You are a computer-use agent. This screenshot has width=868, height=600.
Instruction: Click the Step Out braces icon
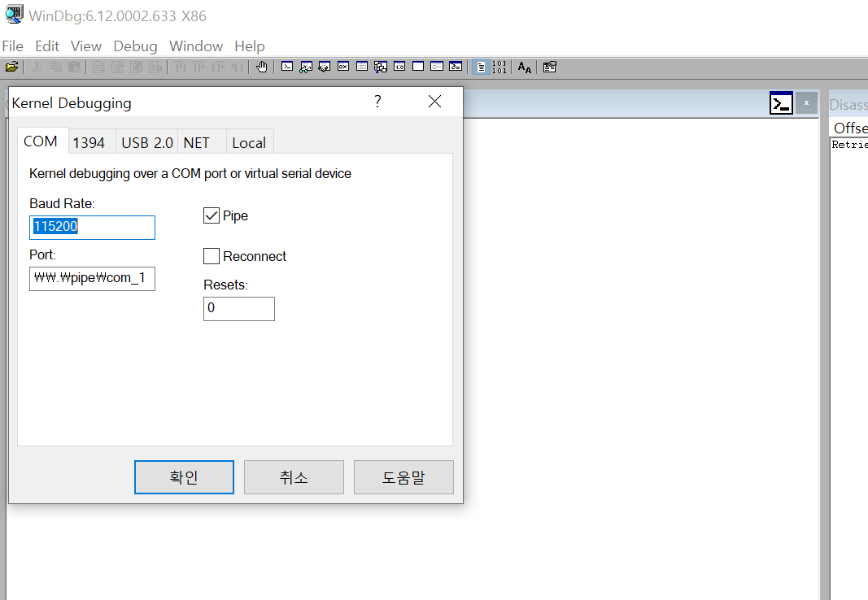tap(218, 67)
